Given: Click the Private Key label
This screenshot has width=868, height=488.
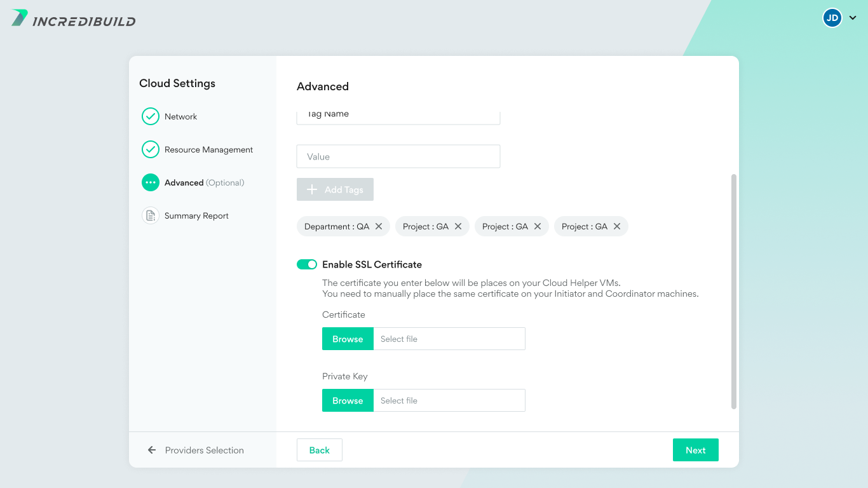Looking at the screenshot, I should [x=345, y=376].
